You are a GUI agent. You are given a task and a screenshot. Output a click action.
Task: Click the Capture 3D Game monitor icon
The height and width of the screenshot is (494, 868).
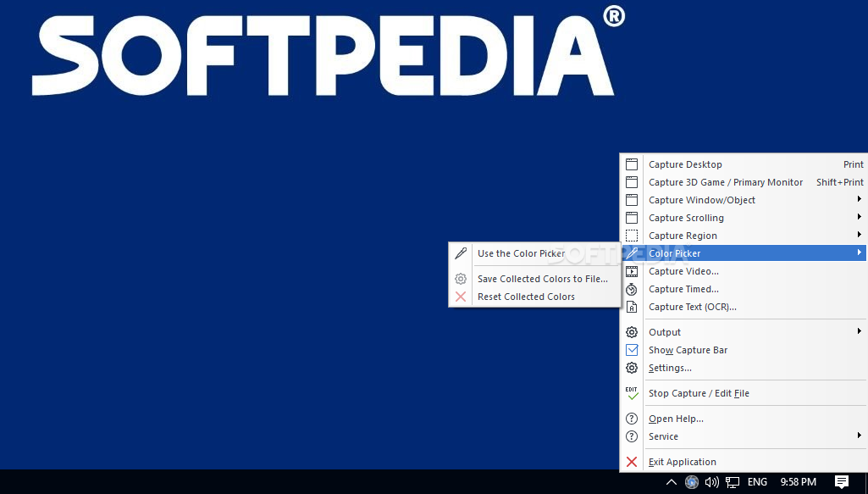[632, 182]
